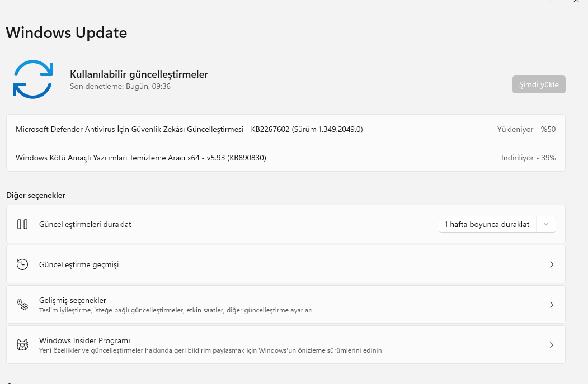Image resolution: width=588 pixels, height=384 pixels.
Task: Click Son denetleme: Bugün, 09:36 text
Action: coord(120,86)
